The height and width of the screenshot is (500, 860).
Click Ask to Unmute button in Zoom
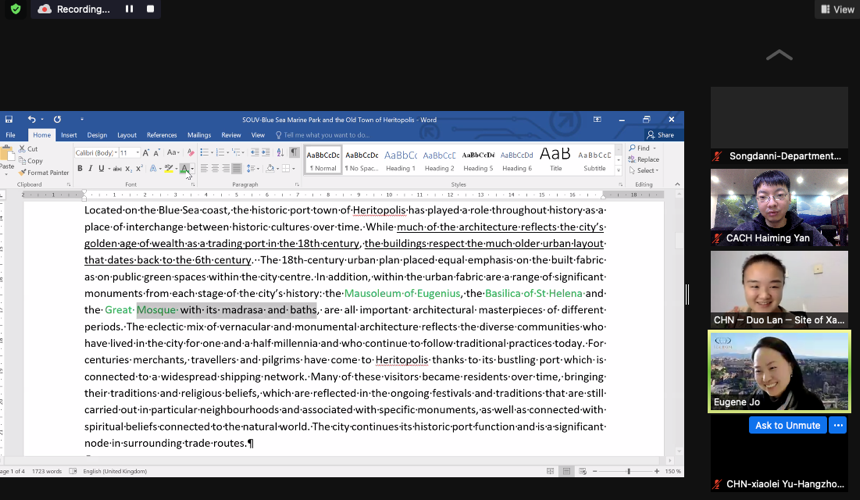[x=788, y=425]
